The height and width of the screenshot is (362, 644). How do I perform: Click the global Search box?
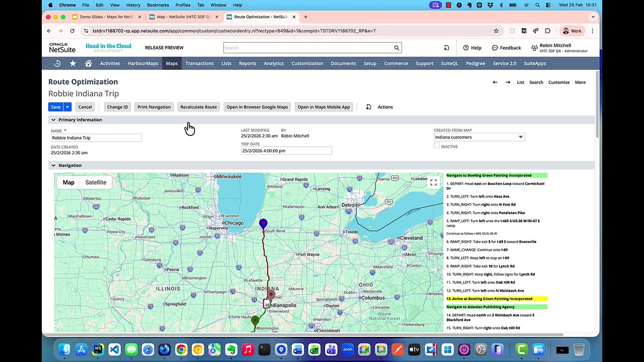(308, 48)
